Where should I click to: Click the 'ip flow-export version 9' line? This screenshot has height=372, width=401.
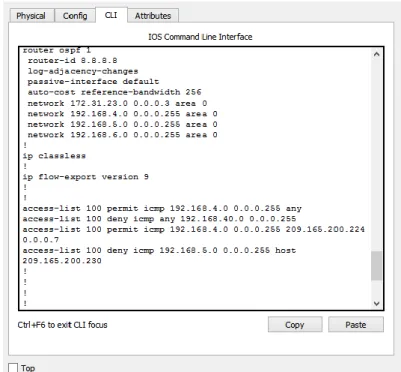[85, 177]
